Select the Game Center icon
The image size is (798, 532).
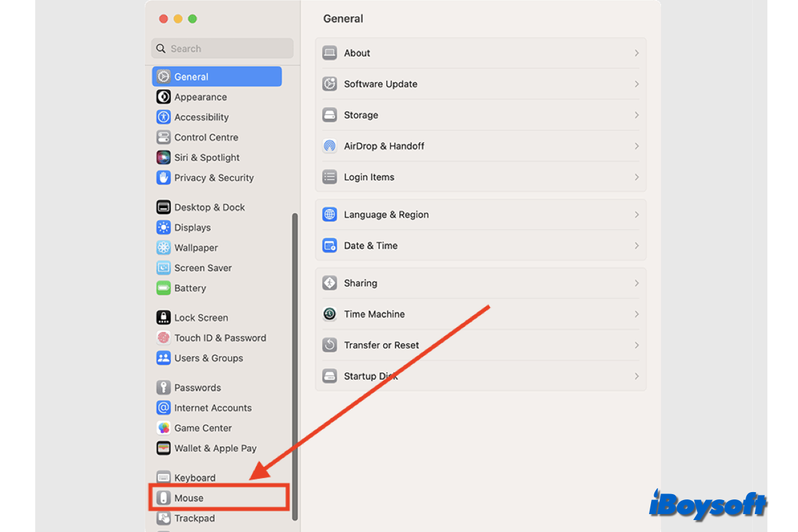tap(164, 428)
